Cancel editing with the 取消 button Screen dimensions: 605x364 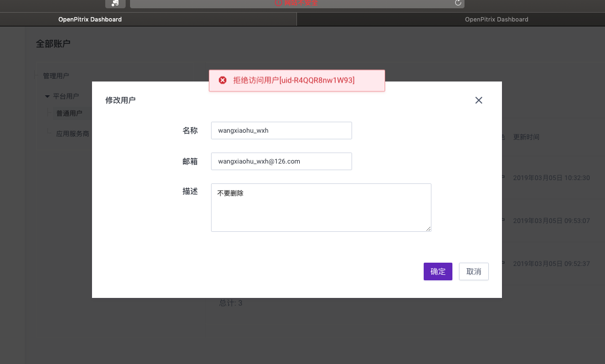coord(474,271)
